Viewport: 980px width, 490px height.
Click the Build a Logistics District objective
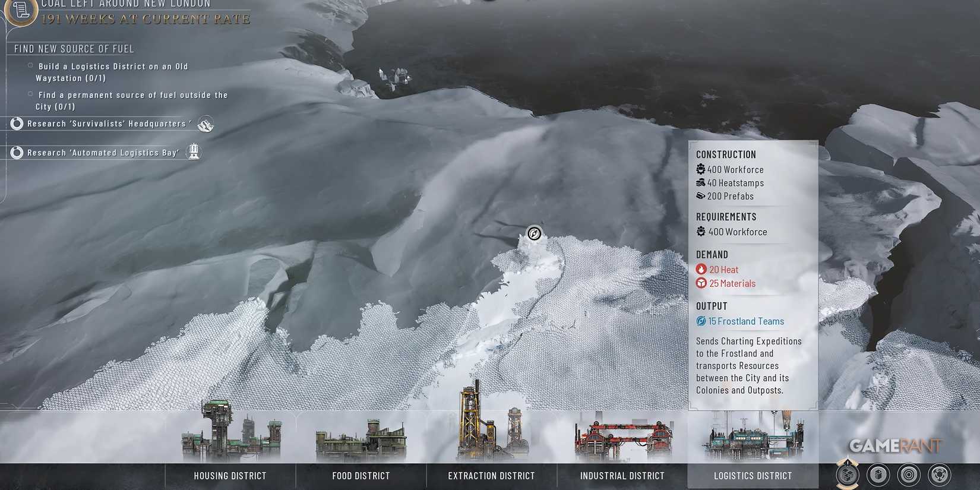112,72
